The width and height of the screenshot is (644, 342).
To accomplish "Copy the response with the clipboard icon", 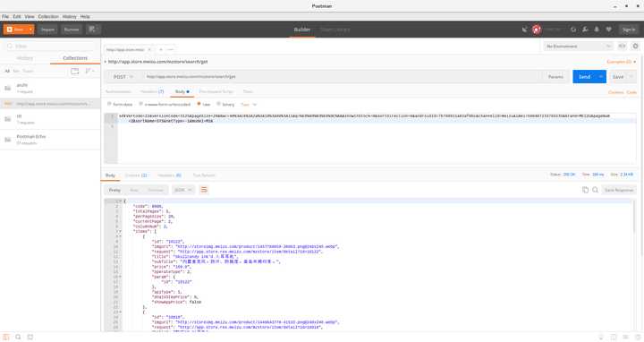I will [x=585, y=190].
